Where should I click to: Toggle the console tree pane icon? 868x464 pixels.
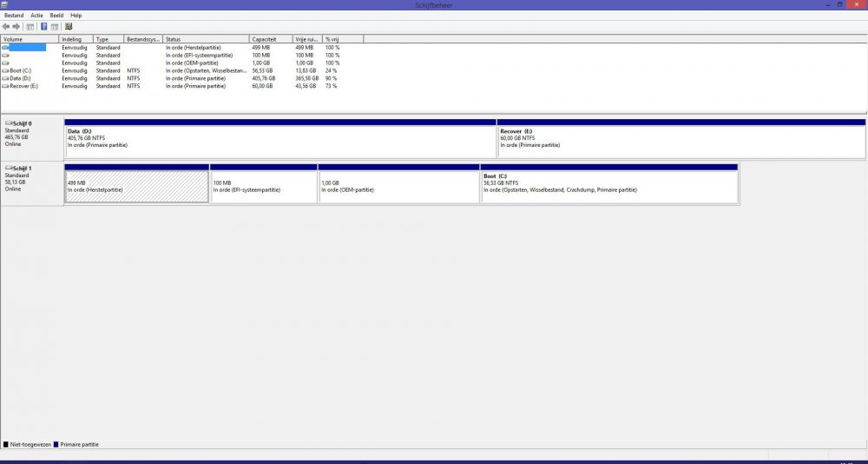click(30, 27)
